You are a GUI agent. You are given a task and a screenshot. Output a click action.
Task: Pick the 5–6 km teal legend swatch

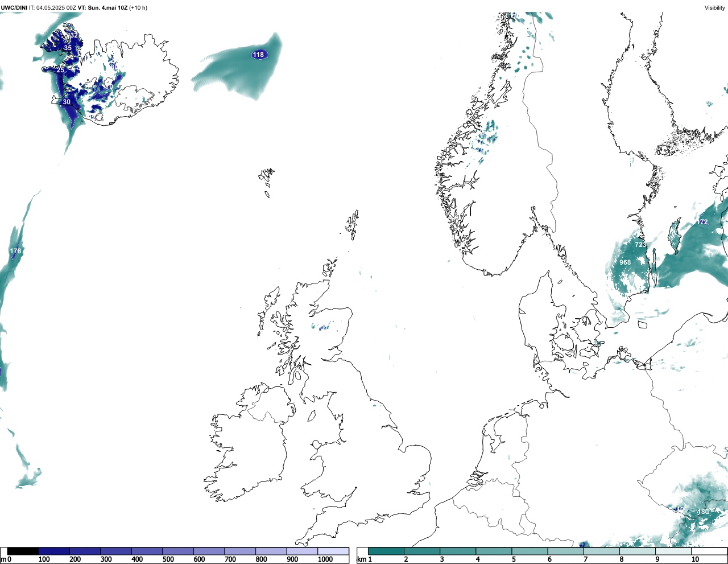tap(530, 551)
